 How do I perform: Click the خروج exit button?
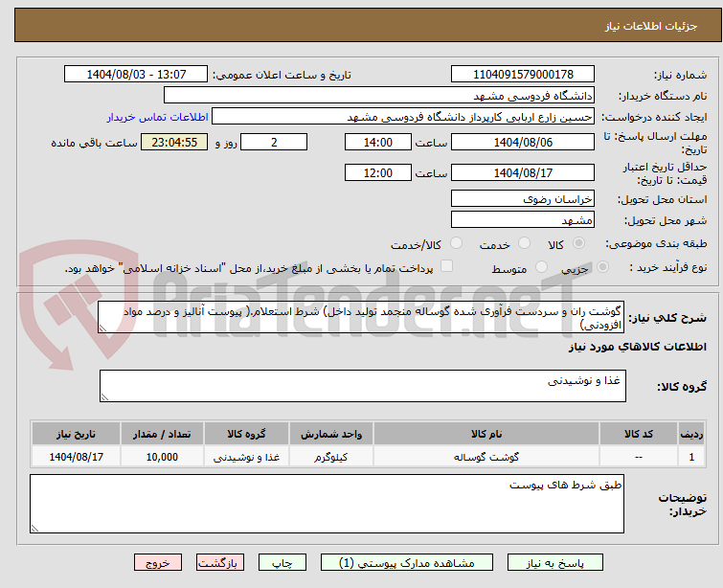point(158,563)
